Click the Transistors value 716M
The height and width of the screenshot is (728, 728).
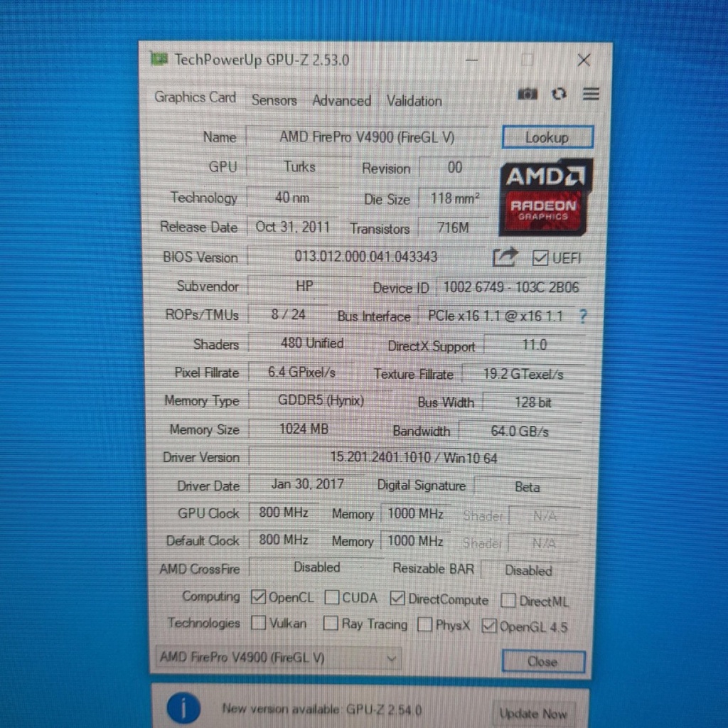click(453, 228)
